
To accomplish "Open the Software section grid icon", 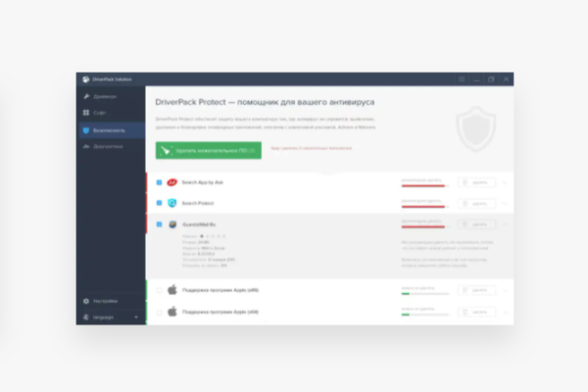I will tap(86, 113).
